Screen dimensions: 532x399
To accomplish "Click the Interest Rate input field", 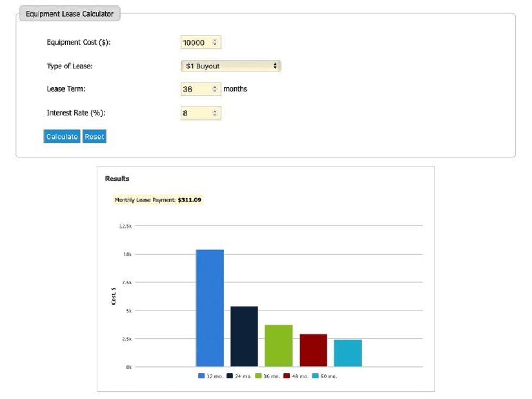I will point(201,113).
